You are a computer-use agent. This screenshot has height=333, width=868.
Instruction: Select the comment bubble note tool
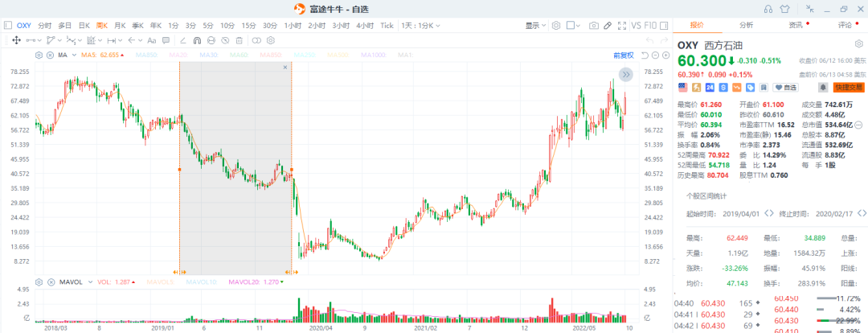(x=166, y=40)
